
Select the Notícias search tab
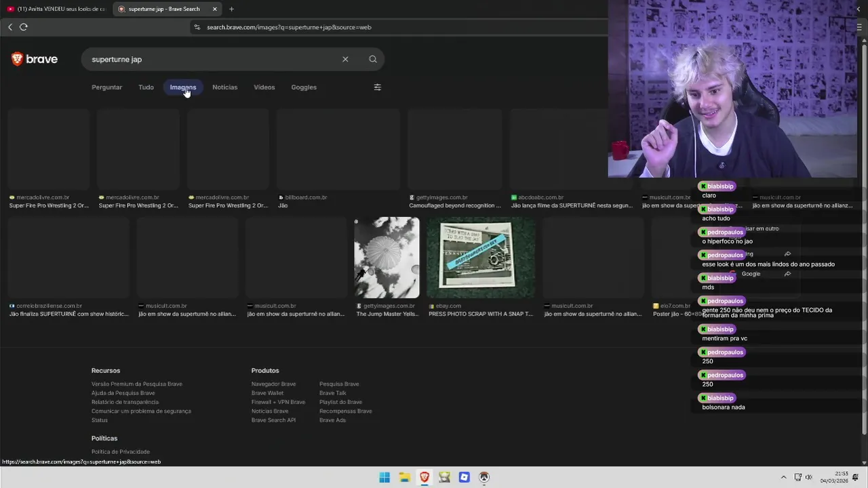click(224, 87)
